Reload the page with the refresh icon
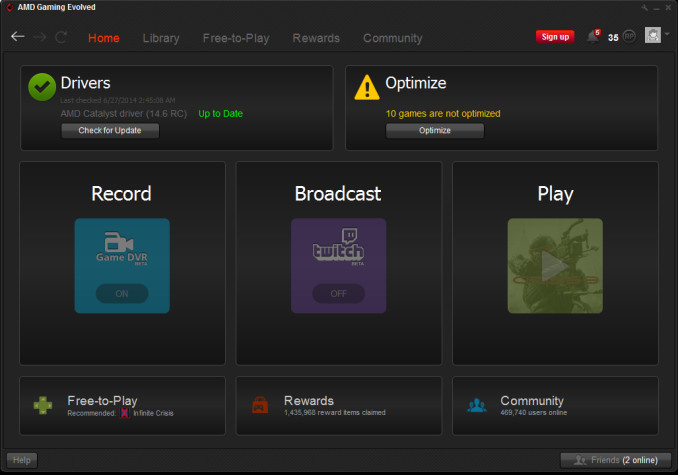The image size is (678, 475). (61, 37)
